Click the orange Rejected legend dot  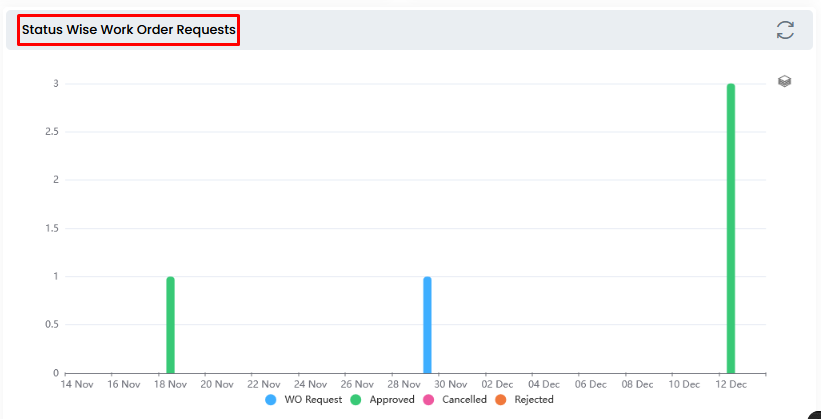[500, 400]
